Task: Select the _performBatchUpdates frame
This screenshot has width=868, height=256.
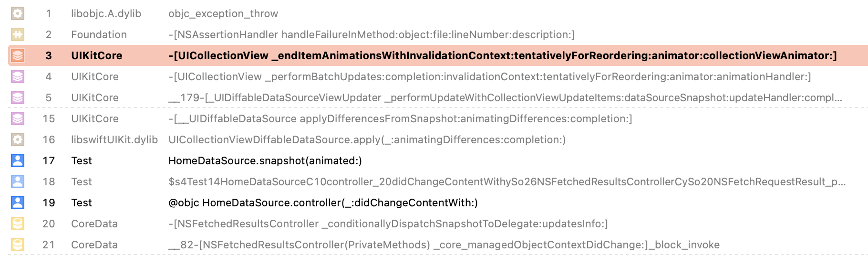Action: [489, 76]
